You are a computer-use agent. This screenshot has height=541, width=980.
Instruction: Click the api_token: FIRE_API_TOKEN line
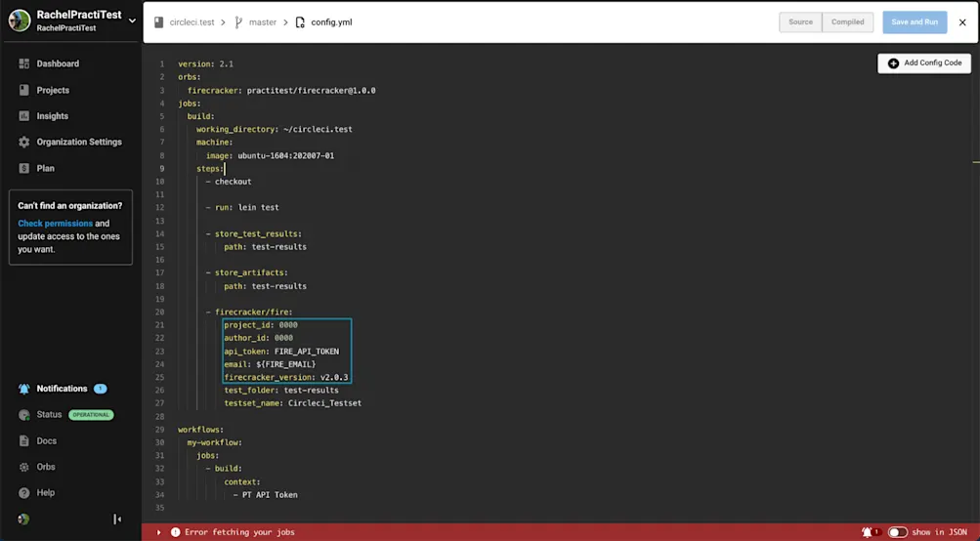coord(281,352)
